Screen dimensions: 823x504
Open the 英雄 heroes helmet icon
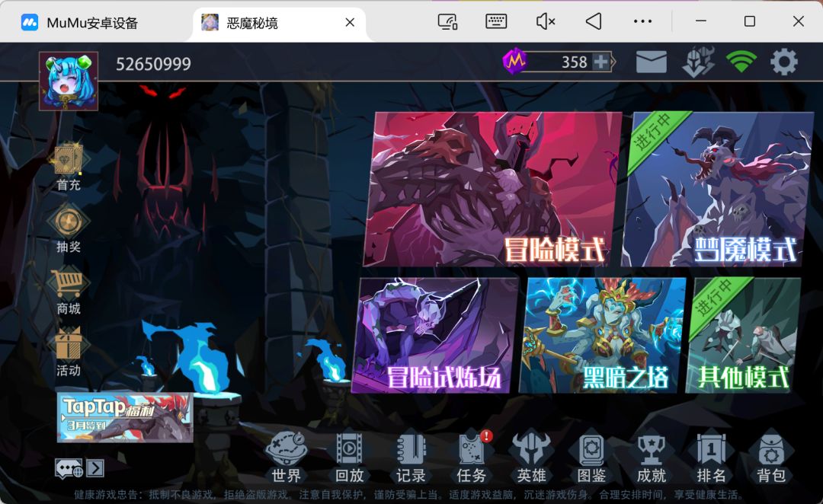point(531,458)
